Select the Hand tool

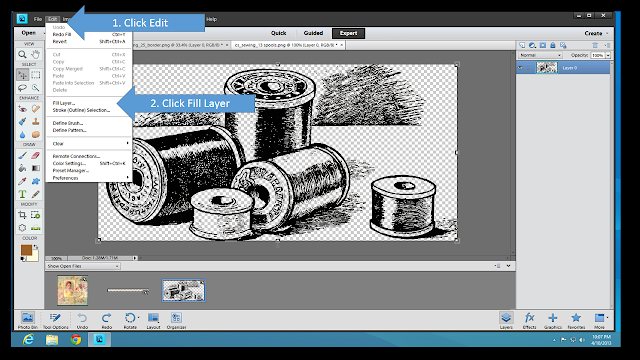point(36,54)
